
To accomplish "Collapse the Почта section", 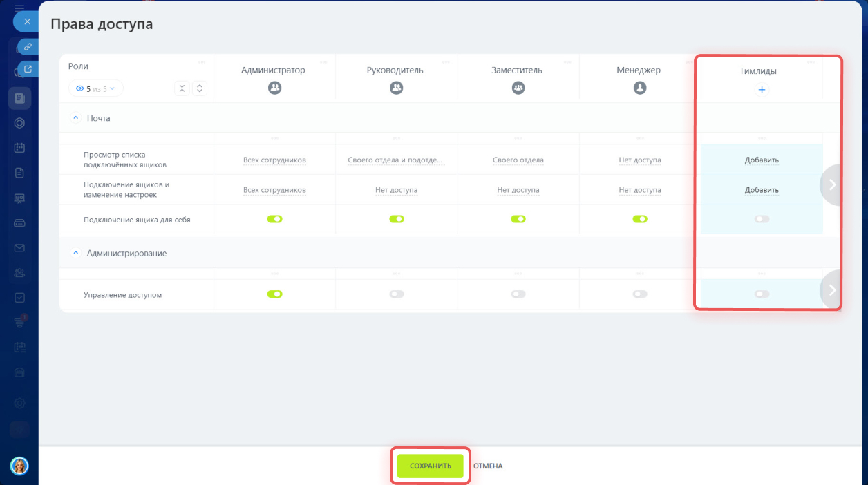I will (76, 118).
